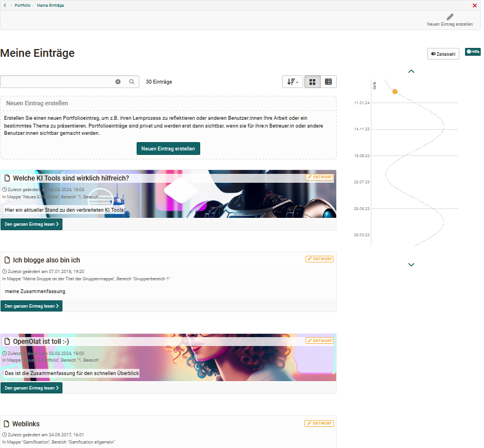The height and width of the screenshot is (448, 484).
Task: Switch to card grid view
Action: coord(312,82)
